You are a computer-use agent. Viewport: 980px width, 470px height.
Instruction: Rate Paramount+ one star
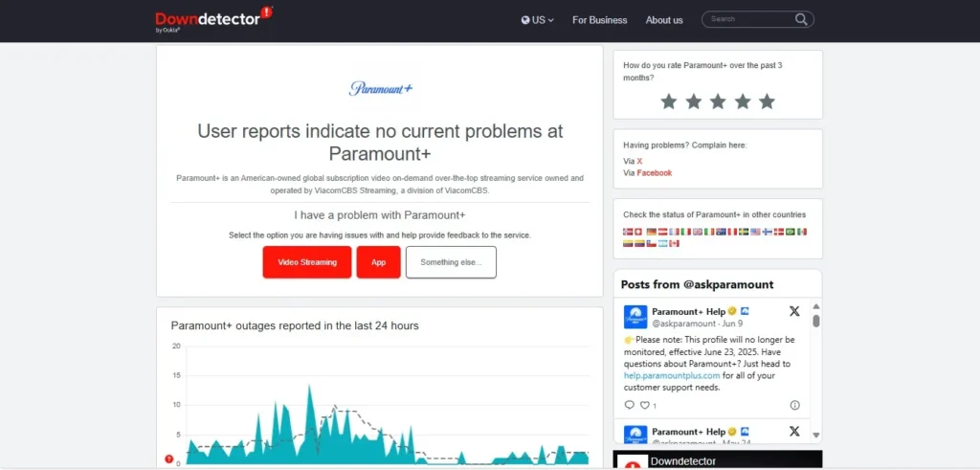coord(668,101)
